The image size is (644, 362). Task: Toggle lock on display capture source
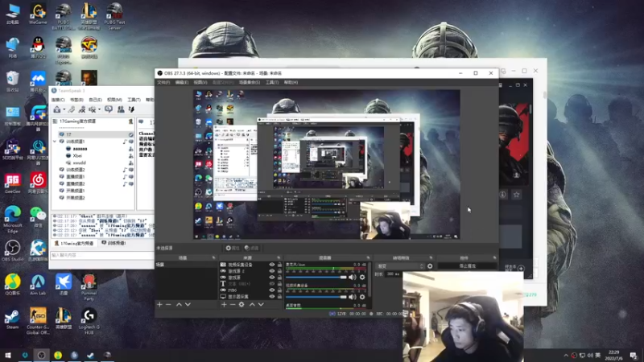279,296
